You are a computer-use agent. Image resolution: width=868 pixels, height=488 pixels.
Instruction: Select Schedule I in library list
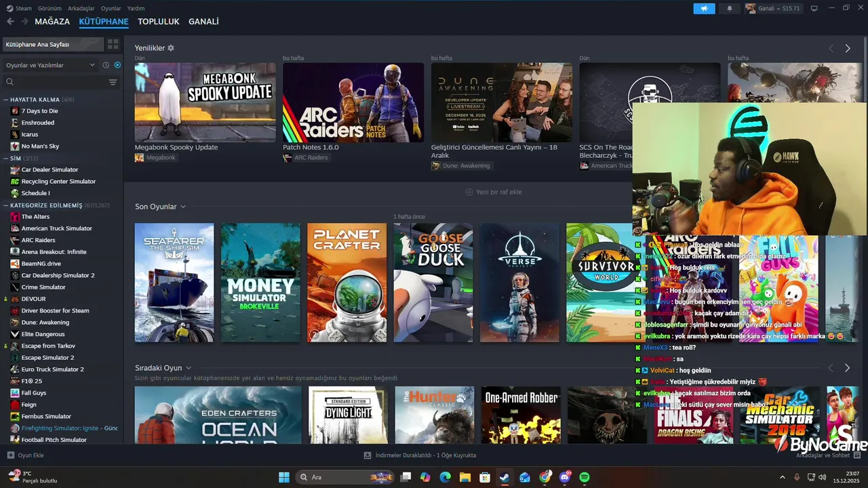(35, 193)
